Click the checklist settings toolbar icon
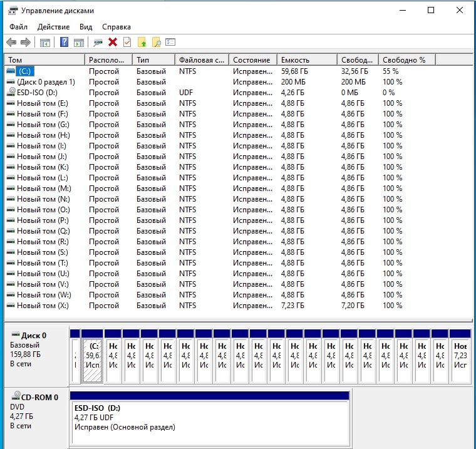The width and height of the screenshot is (476, 449). [170, 43]
